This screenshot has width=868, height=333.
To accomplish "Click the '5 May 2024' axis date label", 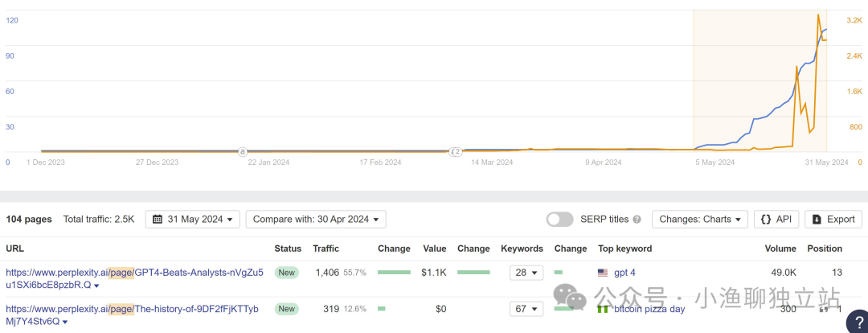I will coord(714,162).
